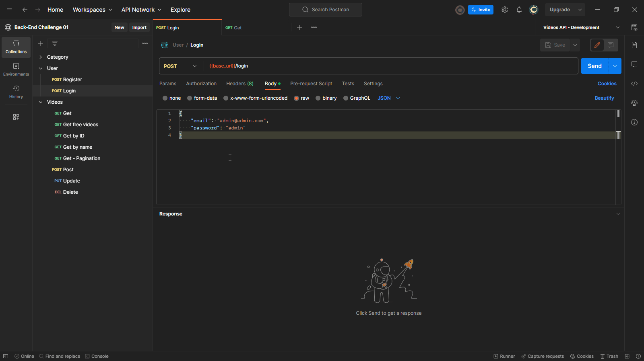The height and width of the screenshot is (361, 644).
Task: Toggle two-pane view icon in status bar
Action: (627, 356)
